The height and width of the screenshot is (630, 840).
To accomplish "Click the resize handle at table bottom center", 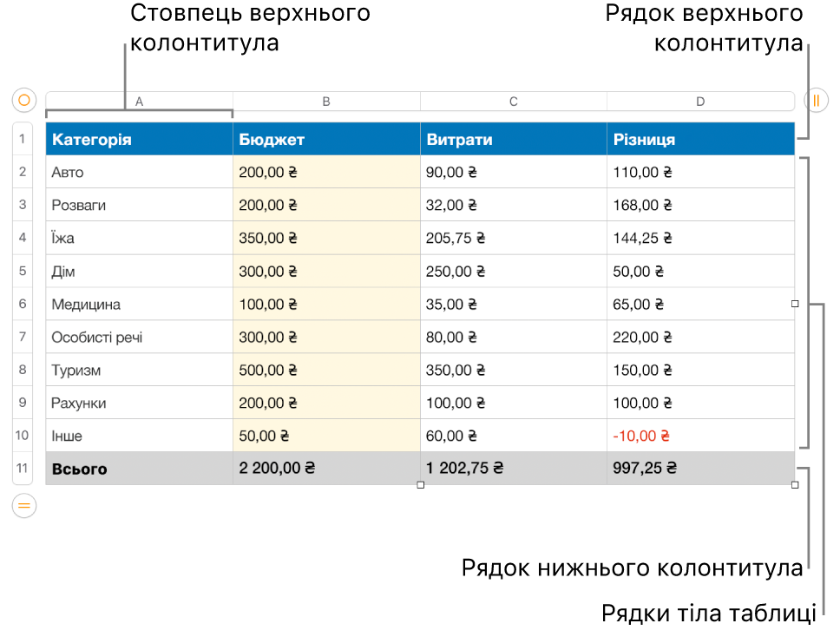I will tap(421, 485).
